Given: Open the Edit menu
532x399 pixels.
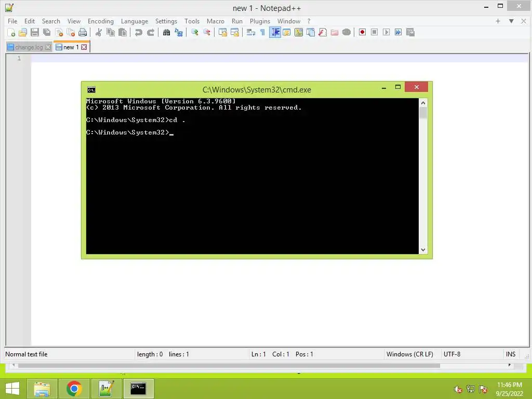Looking at the screenshot, I should [x=30, y=21].
